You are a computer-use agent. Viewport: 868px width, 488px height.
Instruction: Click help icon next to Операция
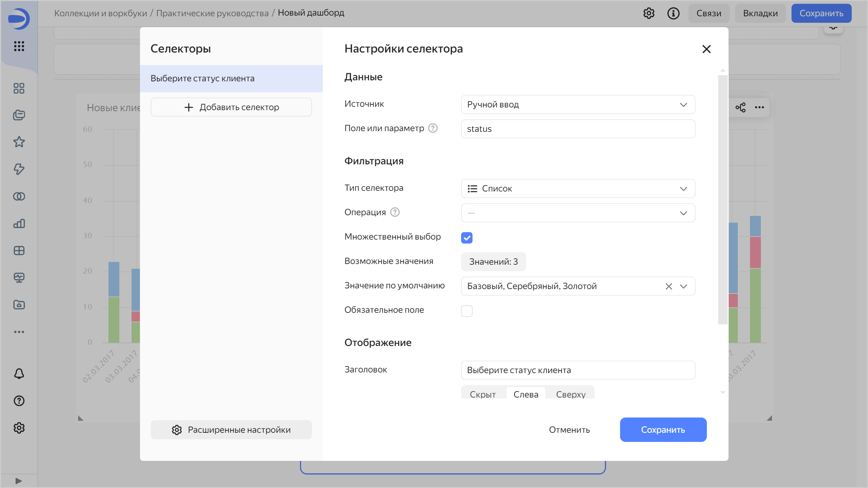point(395,212)
